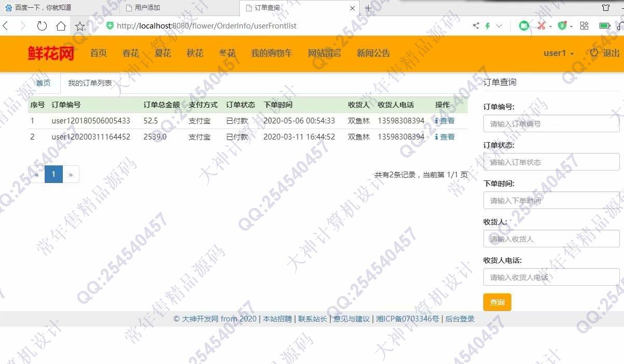The height and width of the screenshot is (364, 624).
Task: Open the 我的购物车 menu item
Action: (x=272, y=53)
